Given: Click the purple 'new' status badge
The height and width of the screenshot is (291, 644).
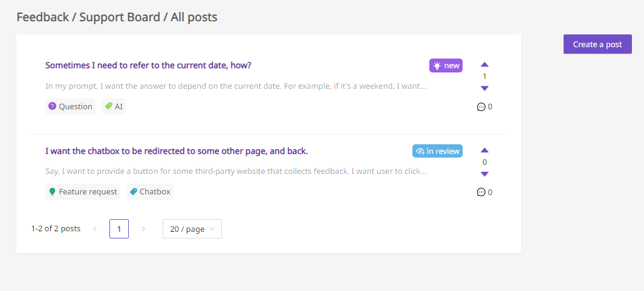Looking at the screenshot, I should click(x=446, y=66).
